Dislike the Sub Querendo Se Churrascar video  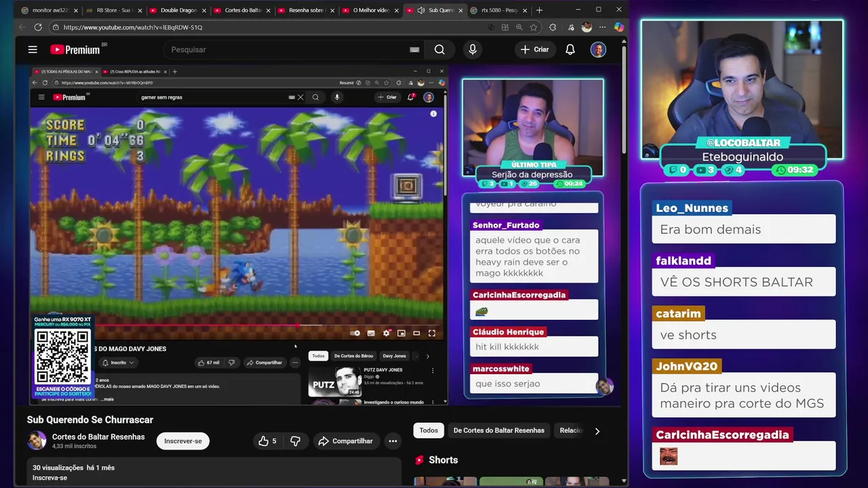(295, 441)
